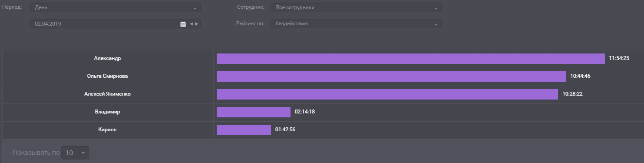Select employee Владимир row

coord(107,112)
